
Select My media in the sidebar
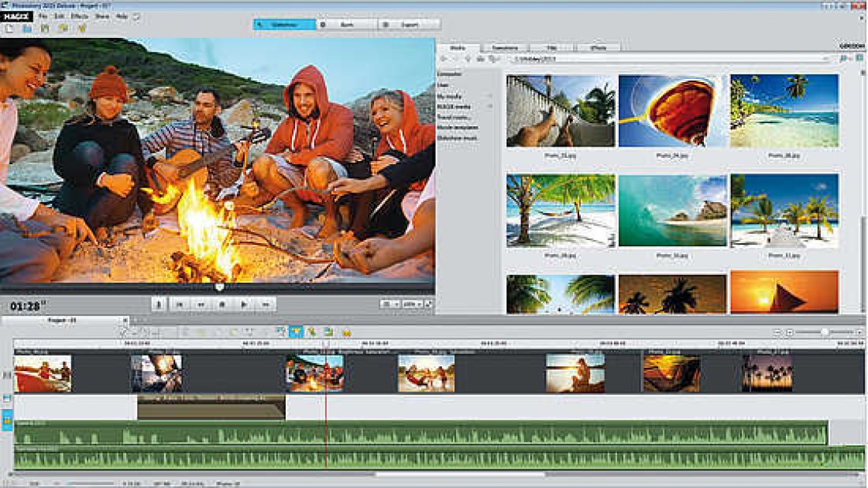449,96
